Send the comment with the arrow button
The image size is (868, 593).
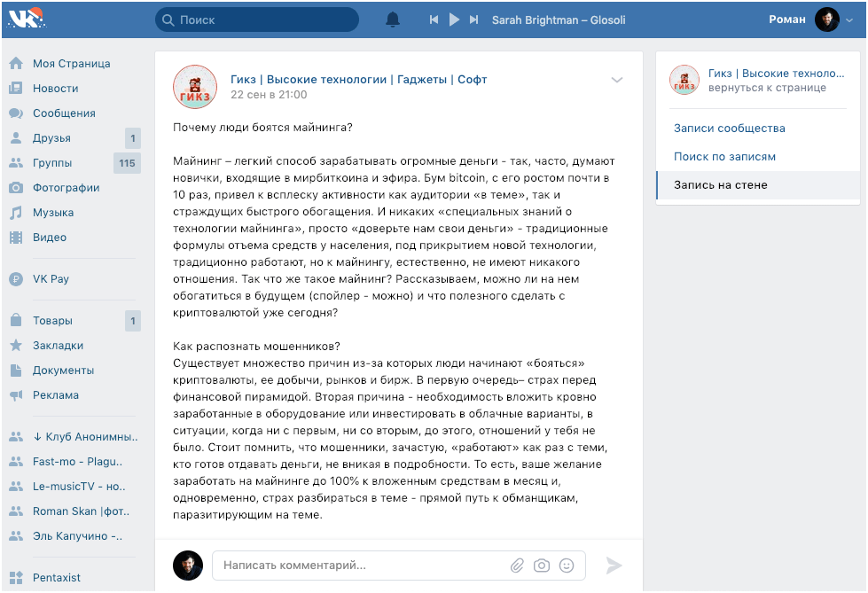[x=614, y=566]
